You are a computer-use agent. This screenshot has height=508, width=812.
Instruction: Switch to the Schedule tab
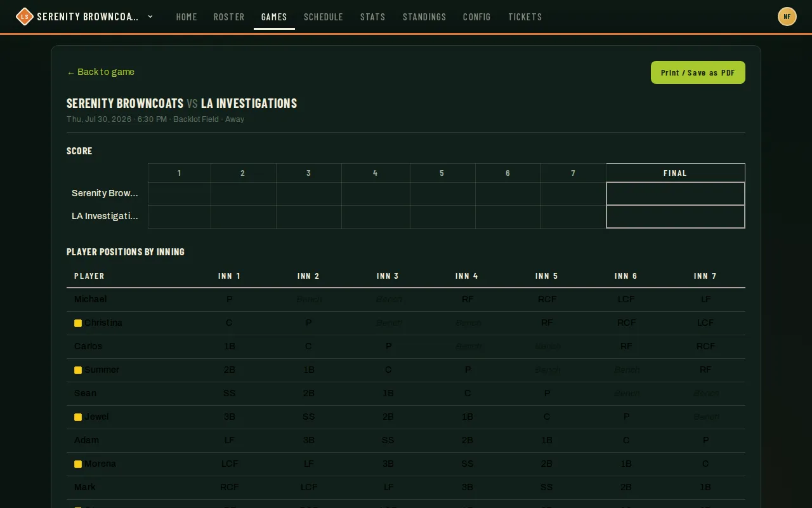(x=324, y=17)
